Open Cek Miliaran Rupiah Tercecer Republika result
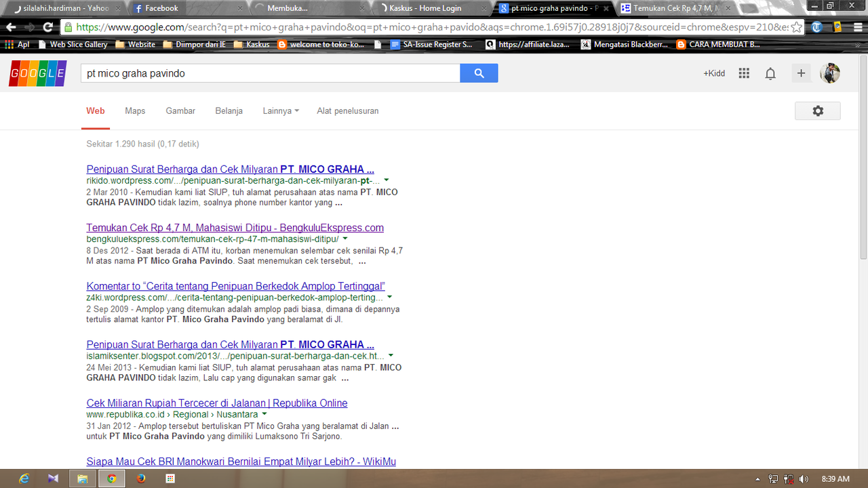 (x=217, y=403)
